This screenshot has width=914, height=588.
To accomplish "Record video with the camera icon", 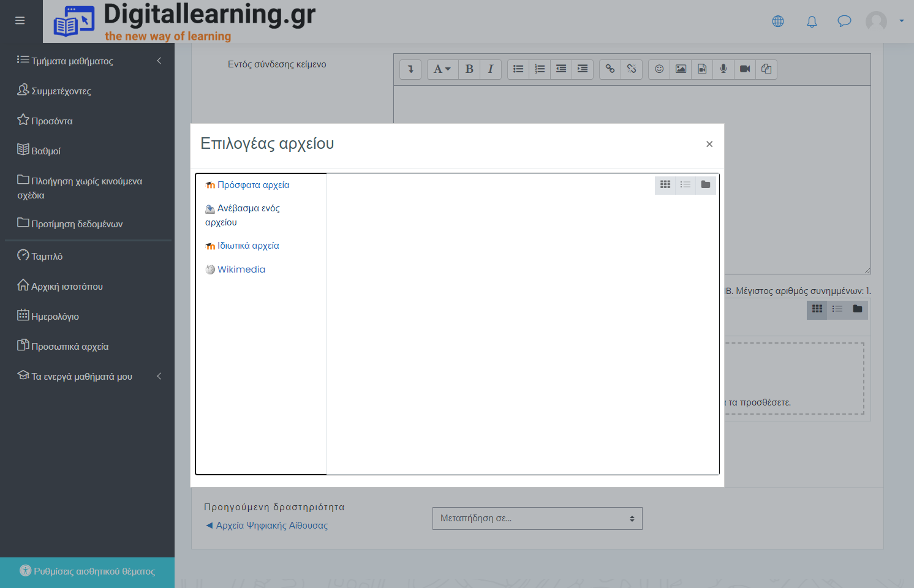I will [x=745, y=69].
